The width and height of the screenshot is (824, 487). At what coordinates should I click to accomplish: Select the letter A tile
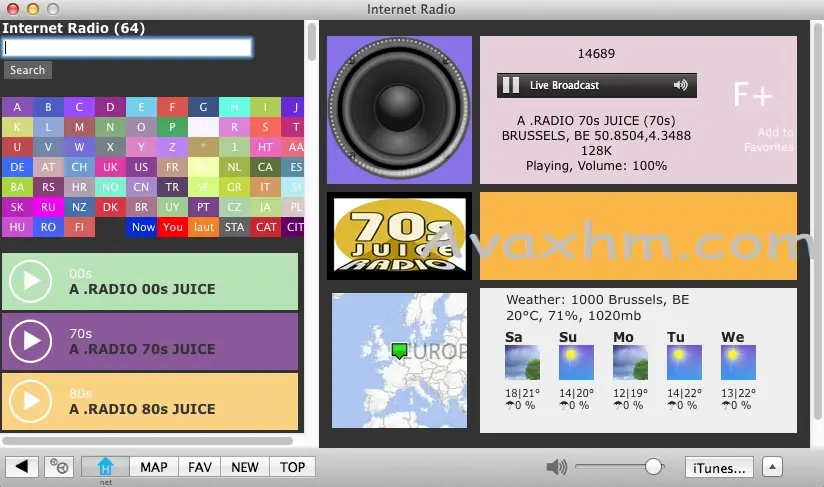click(17, 107)
